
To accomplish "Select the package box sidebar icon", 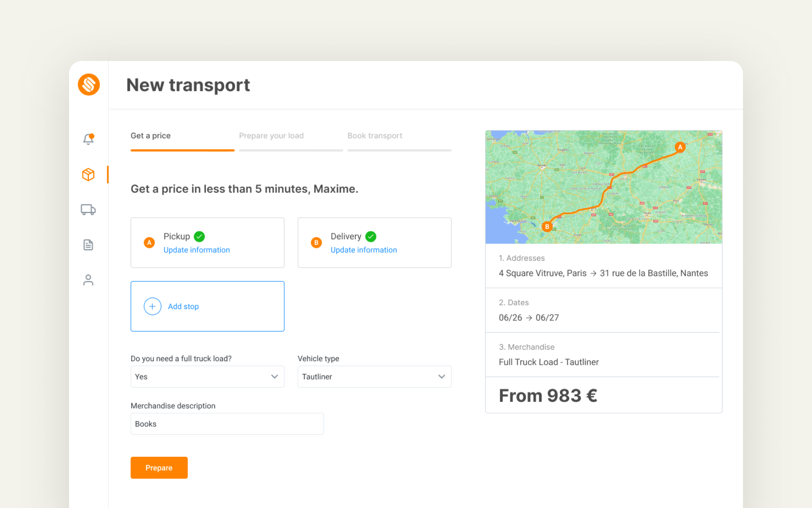I will (x=88, y=175).
